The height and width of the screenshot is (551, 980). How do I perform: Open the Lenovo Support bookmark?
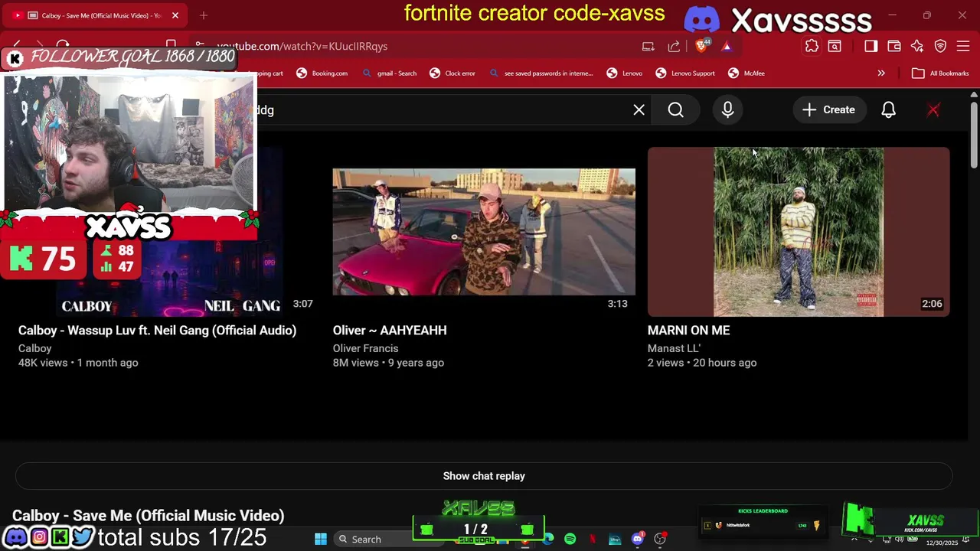tap(685, 73)
